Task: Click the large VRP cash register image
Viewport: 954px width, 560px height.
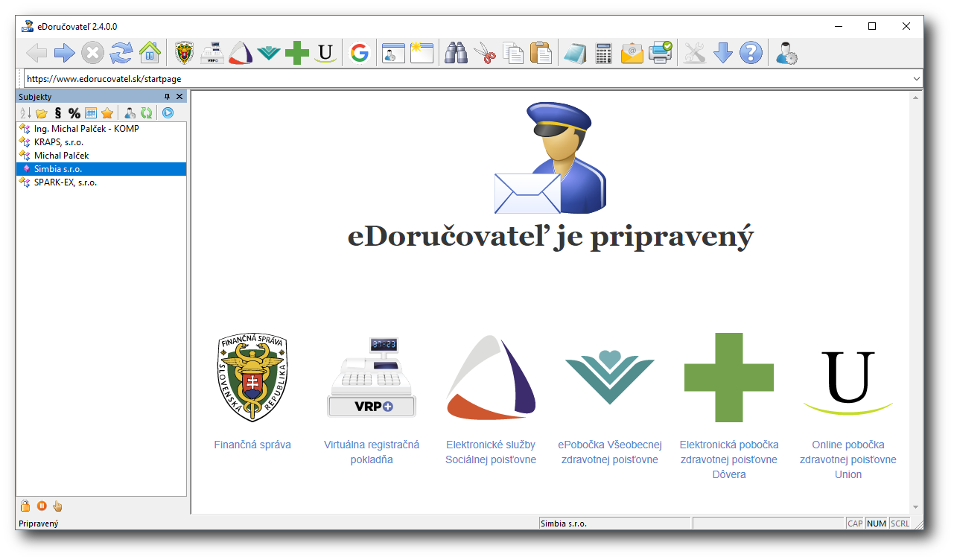Action: pos(372,378)
